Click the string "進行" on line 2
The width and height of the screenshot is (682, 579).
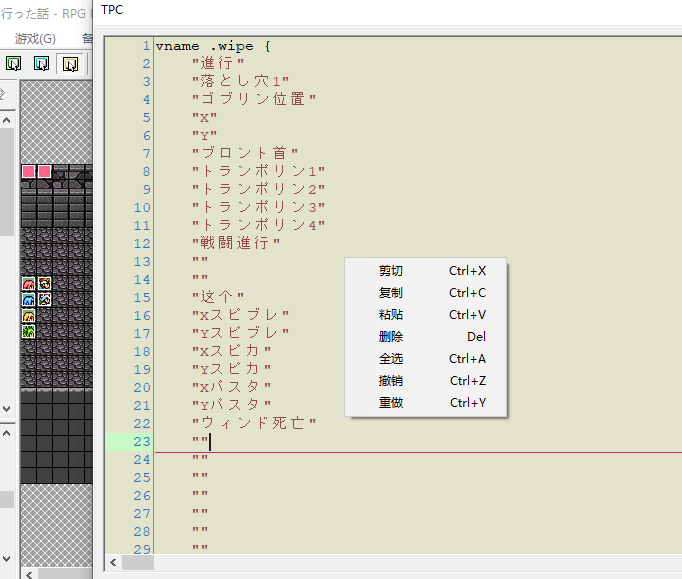[x=218, y=64]
